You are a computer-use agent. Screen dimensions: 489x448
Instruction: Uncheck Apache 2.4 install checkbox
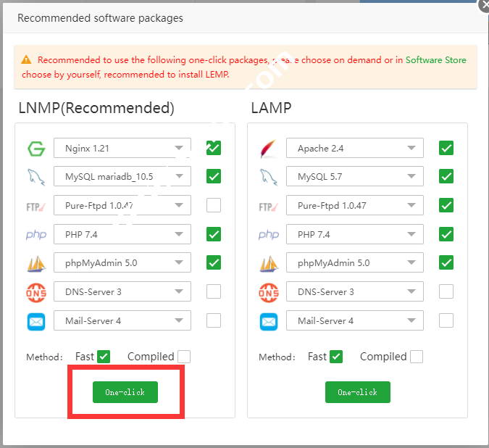pos(446,149)
